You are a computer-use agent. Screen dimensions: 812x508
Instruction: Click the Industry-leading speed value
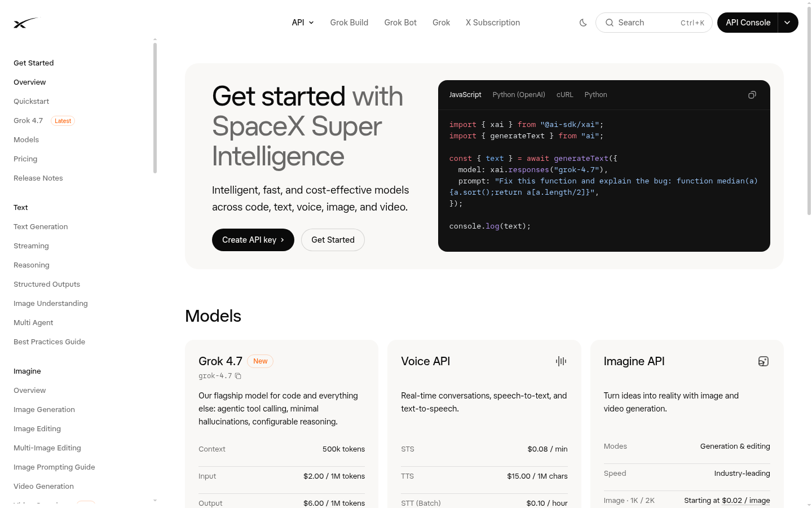742,474
